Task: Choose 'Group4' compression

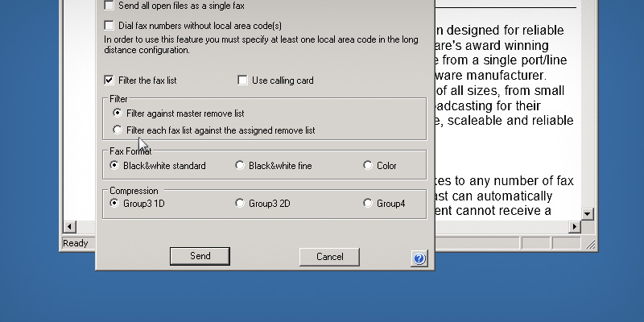Action: click(368, 204)
